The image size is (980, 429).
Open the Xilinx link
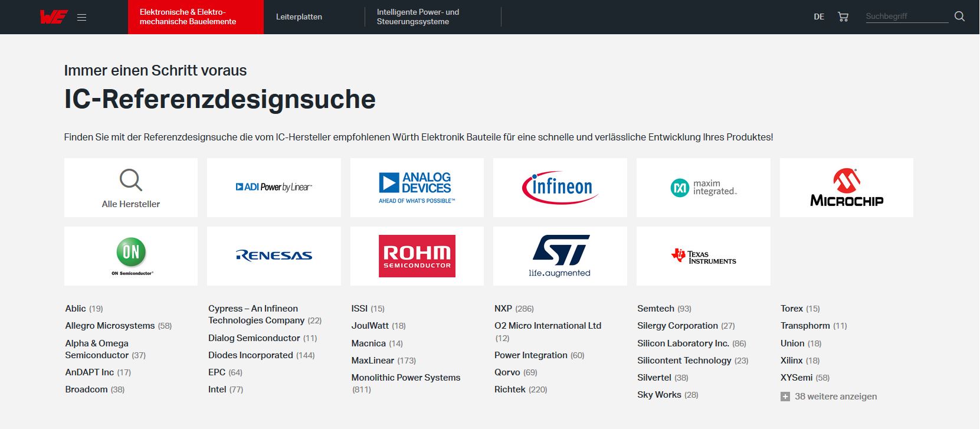click(792, 361)
